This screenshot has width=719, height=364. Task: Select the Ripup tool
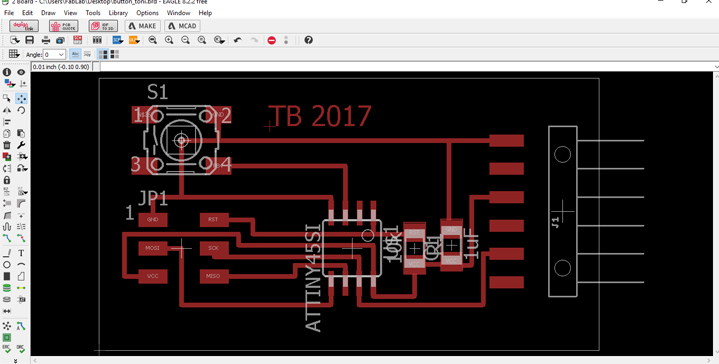(x=21, y=238)
